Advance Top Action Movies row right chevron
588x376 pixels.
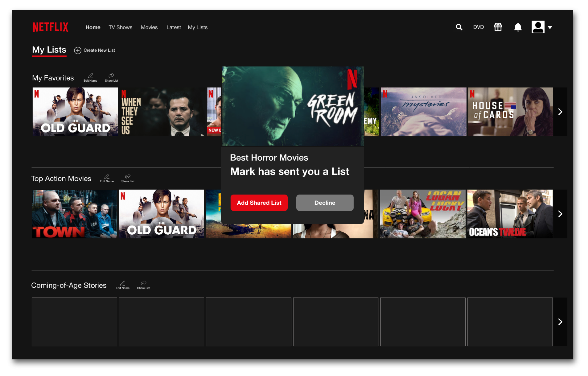560,214
